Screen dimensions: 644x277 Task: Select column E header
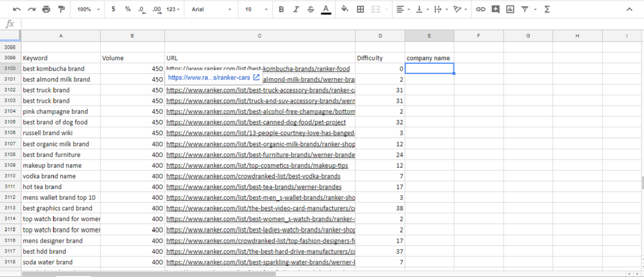pos(429,35)
